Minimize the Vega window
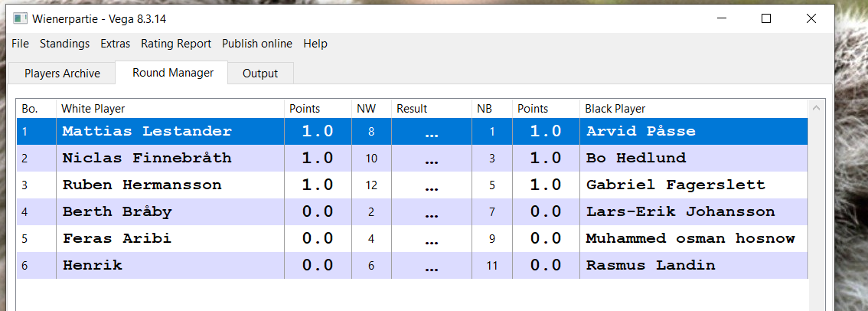Image resolution: width=868 pixels, height=311 pixels. pos(720,18)
